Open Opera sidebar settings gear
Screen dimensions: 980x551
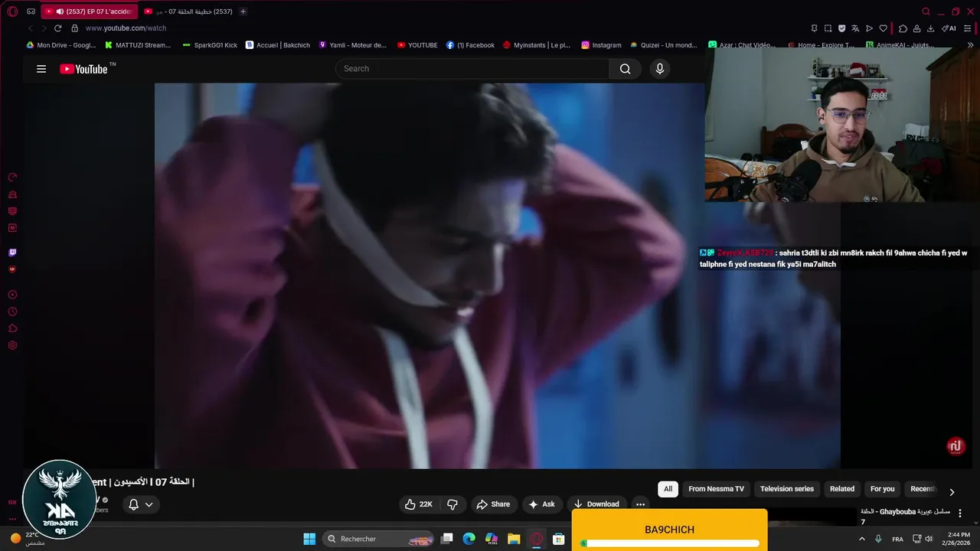[x=12, y=346]
